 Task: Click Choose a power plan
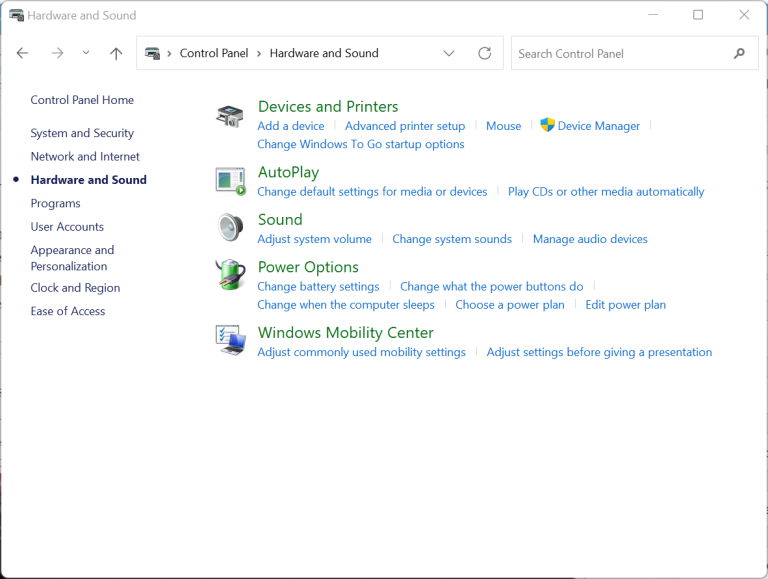coord(509,305)
